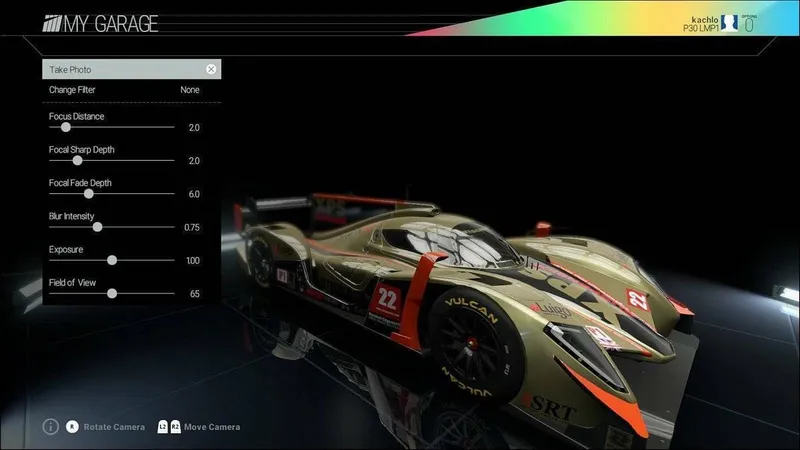Click the Exposure slider handle
The height and width of the screenshot is (450, 800).
(x=112, y=260)
